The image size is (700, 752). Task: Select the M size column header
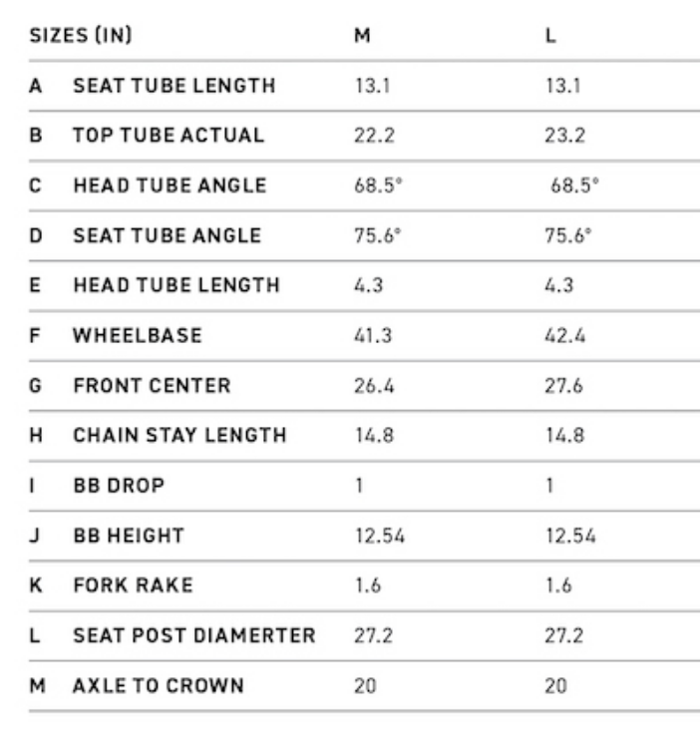362,35
